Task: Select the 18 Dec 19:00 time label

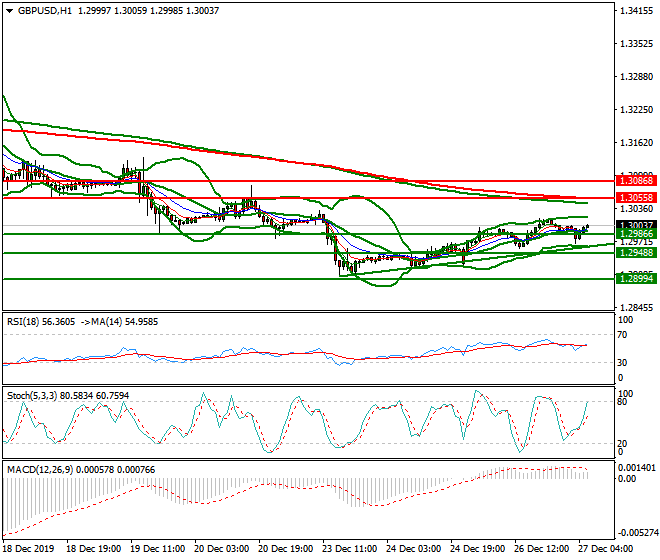Action: [x=93, y=549]
